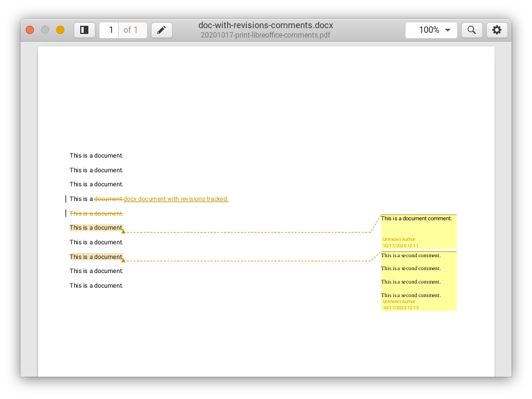This screenshot has width=532, height=399.
Task: Click first 'This is a second comment.' line
Action: (411, 255)
